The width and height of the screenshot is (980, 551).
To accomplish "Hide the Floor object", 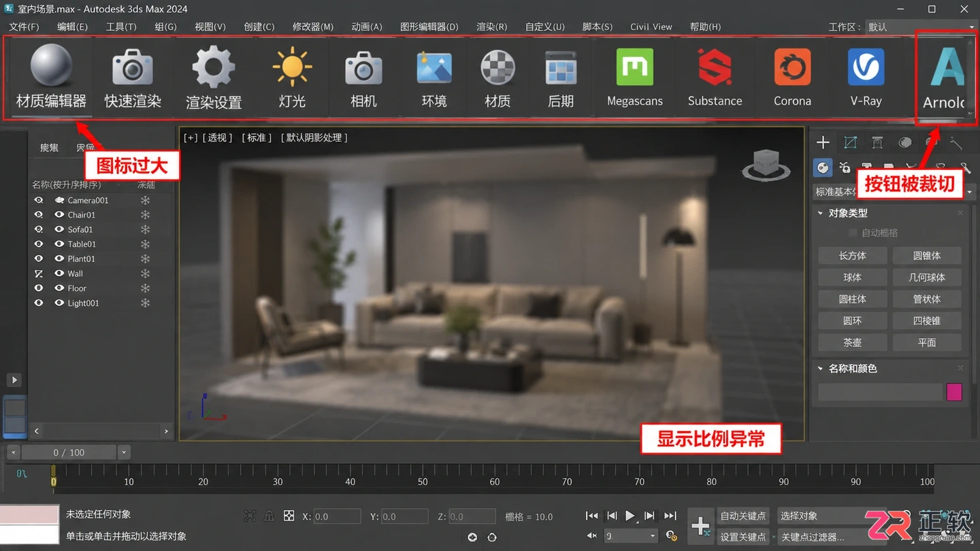I will (x=39, y=288).
